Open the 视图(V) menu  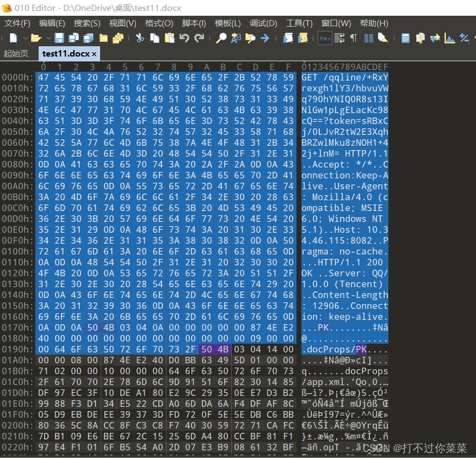coord(122,23)
